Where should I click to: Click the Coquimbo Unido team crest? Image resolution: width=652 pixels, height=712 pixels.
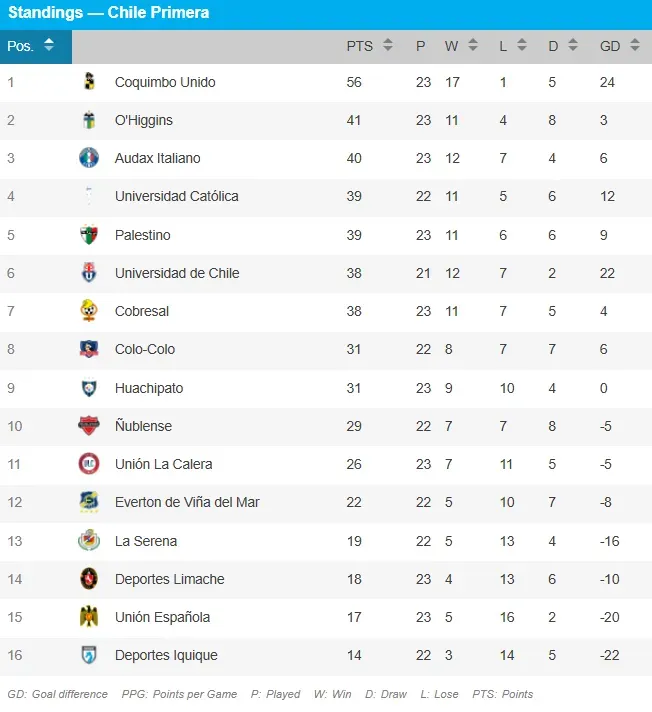point(89,82)
